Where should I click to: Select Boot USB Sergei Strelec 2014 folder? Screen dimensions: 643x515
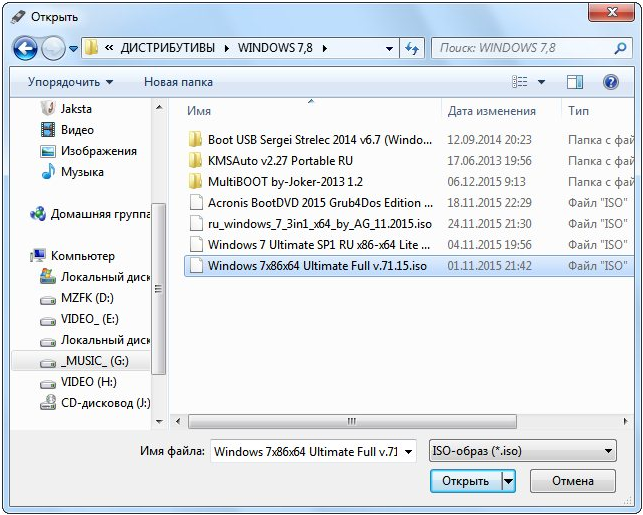pos(319,140)
